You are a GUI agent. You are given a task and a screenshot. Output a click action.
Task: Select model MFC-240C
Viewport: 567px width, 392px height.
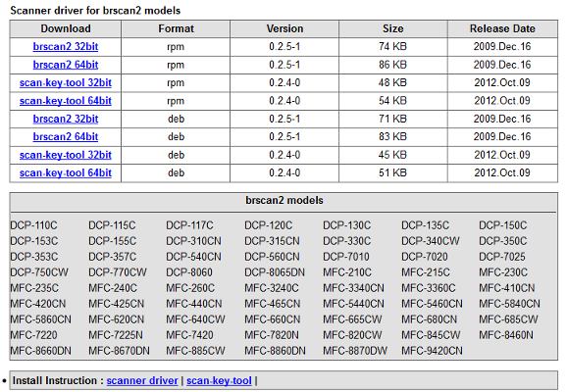click(x=113, y=288)
